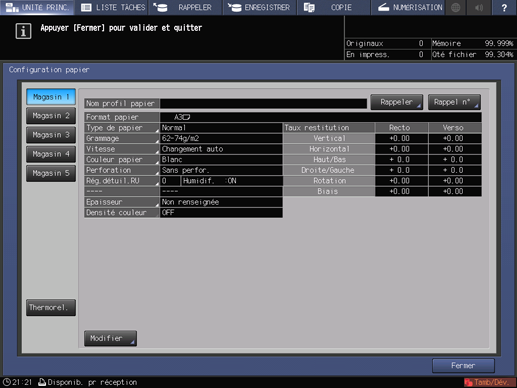The image size is (517, 388).
Task: Click the Non renseignée value
Action: pos(221,202)
